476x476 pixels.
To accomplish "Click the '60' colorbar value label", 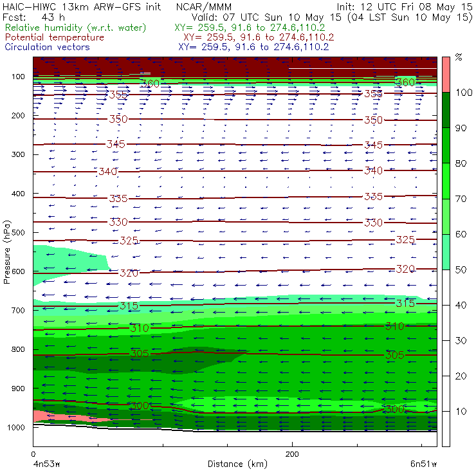I will pos(461,234).
